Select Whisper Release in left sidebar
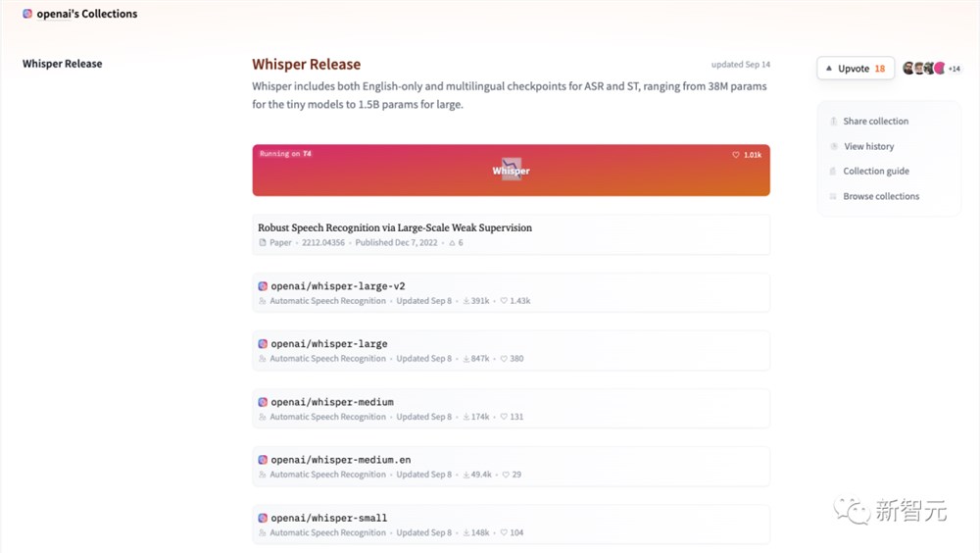The width and height of the screenshot is (980, 553). pyautogui.click(x=62, y=64)
